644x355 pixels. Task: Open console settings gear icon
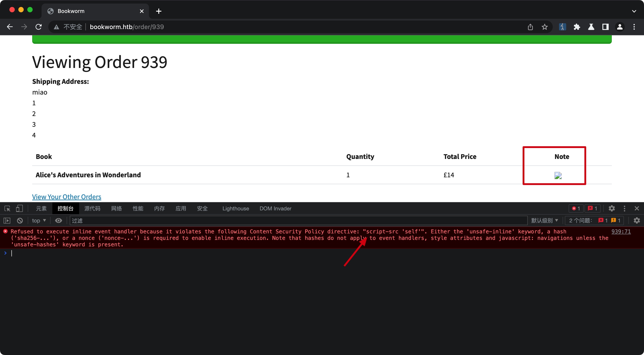point(636,220)
